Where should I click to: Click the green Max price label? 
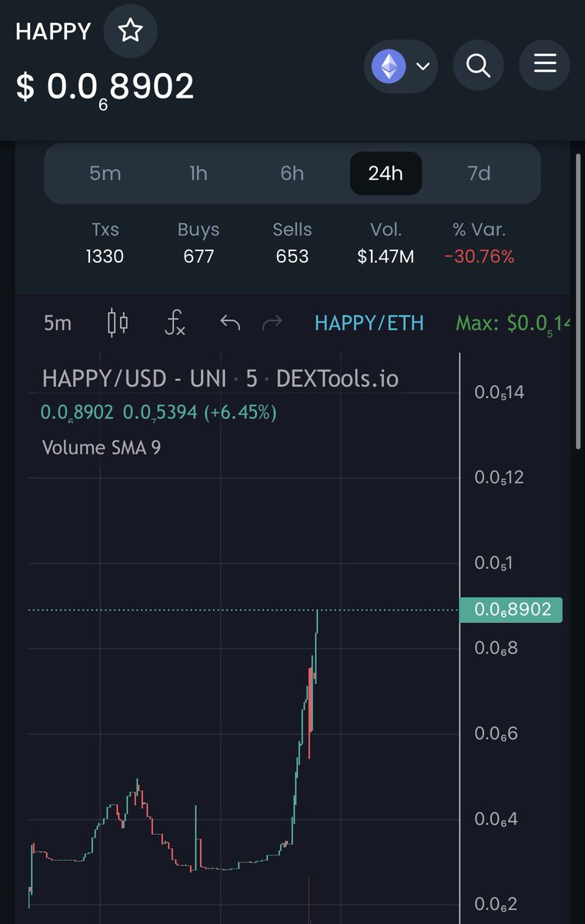click(513, 323)
